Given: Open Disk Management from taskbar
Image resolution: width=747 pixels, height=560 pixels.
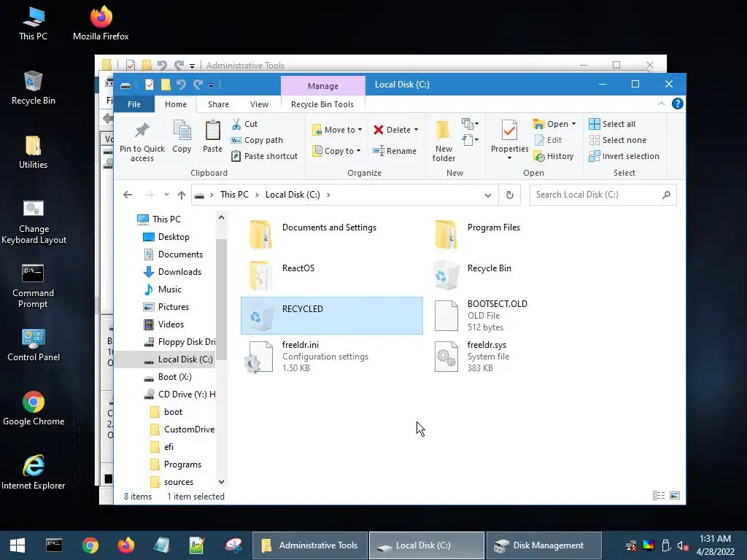Looking at the screenshot, I should [x=543, y=545].
